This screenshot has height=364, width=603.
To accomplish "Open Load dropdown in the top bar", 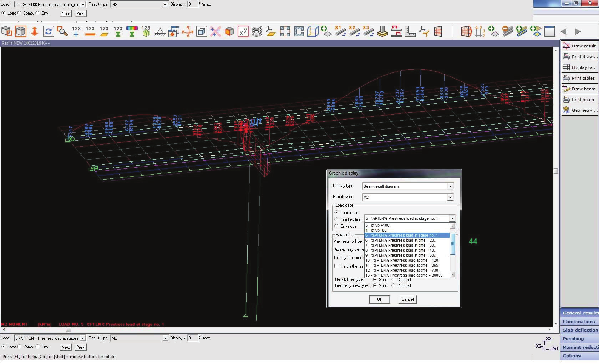I will click(x=83, y=4).
